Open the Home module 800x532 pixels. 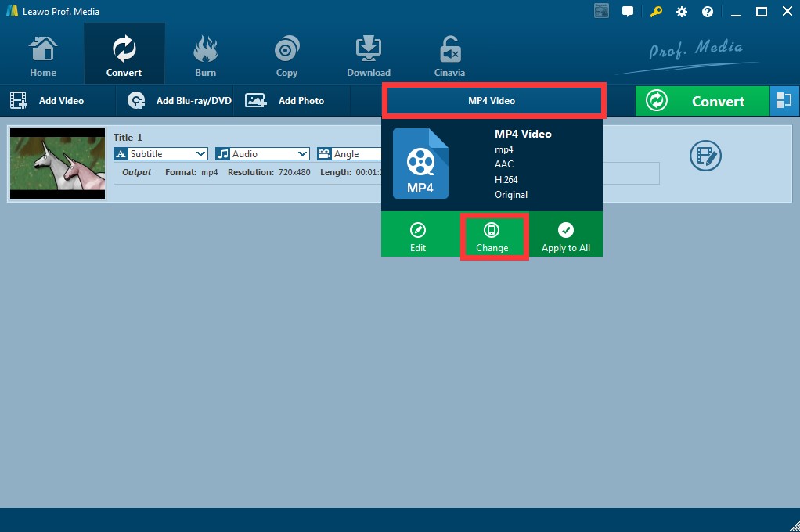click(x=43, y=56)
